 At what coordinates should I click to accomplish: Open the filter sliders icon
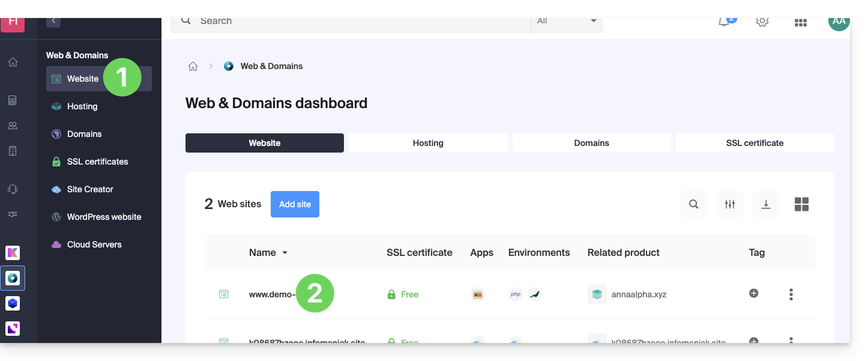(x=730, y=204)
